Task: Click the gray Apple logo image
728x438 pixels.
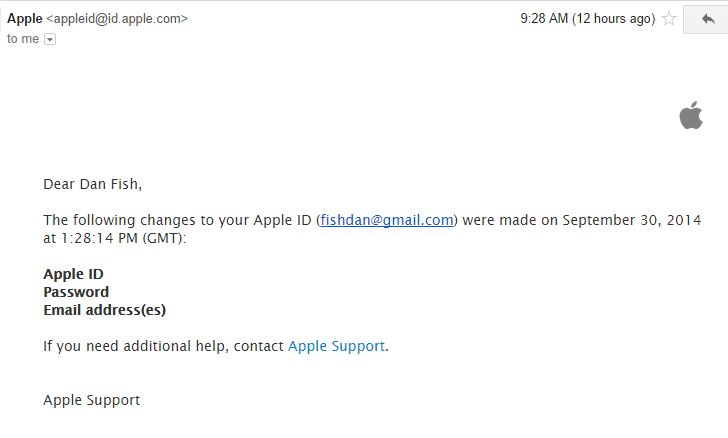Action: (x=691, y=115)
